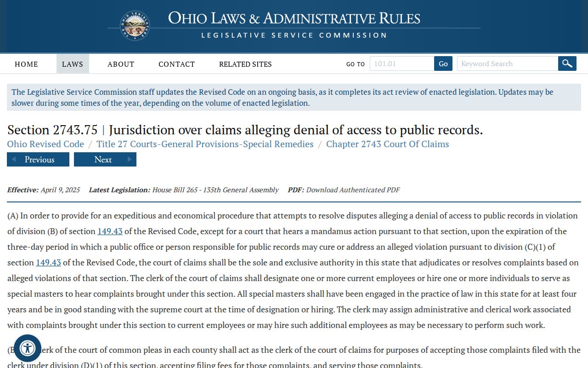Viewport: 588px width, 368px height.
Task: Click the Legislative Service Commission update notice
Action: point(294,97)
